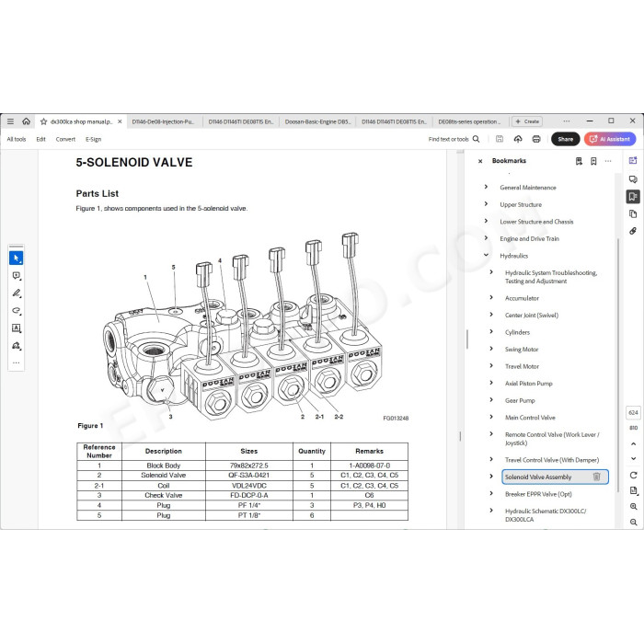This screenshot has height=644, width=644.
Task: Open the hamburger menu
Action: pyautogui.click(x=11, y=121)
